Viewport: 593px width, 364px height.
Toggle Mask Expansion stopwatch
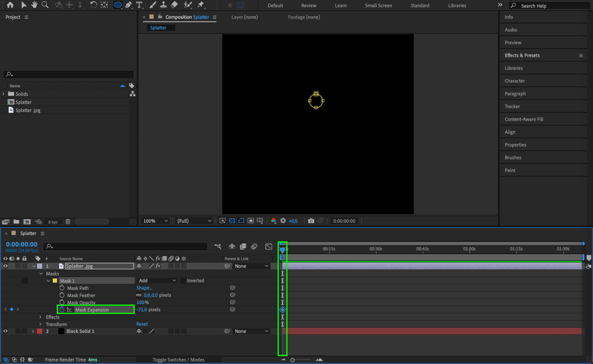tap(62, 309)
